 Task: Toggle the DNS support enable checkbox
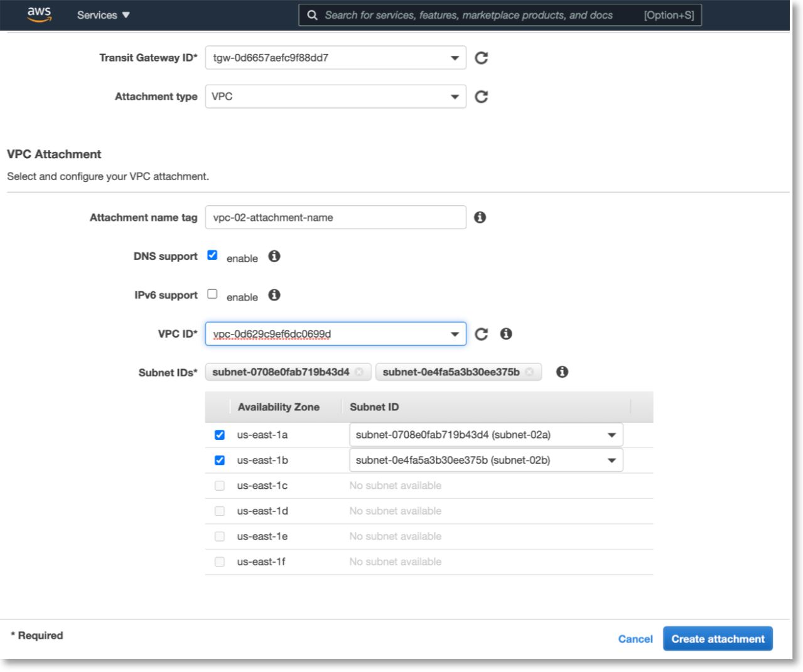click(212, 255)
